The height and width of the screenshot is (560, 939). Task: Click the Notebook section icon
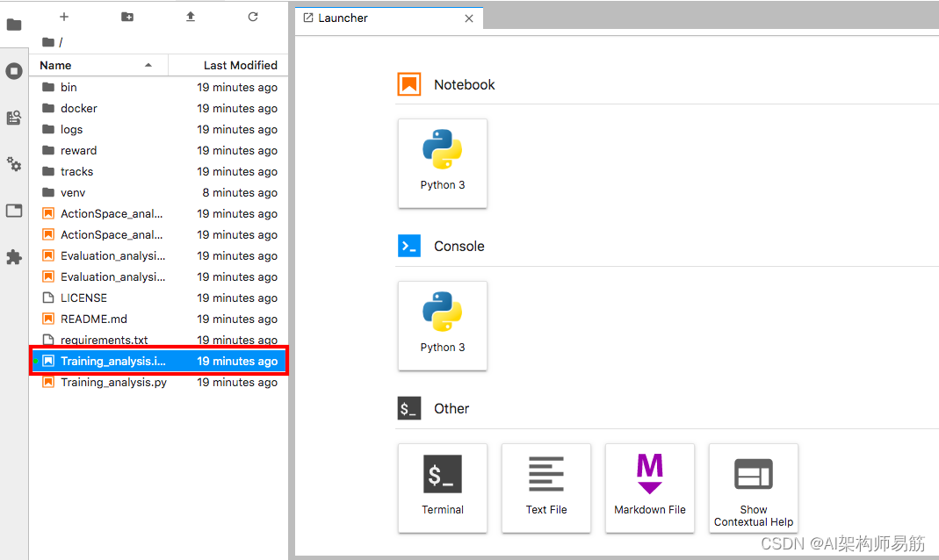(x=409, y=84)
